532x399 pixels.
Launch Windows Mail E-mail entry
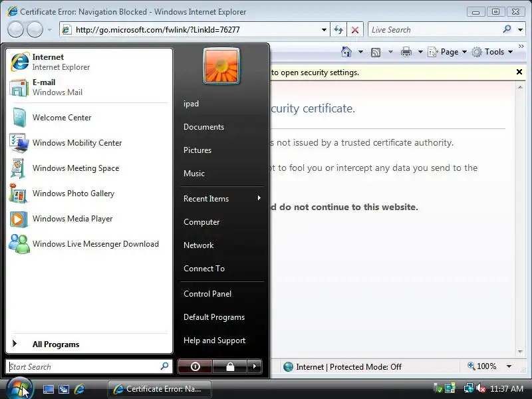pyautogui.click(x=89, y=87)
